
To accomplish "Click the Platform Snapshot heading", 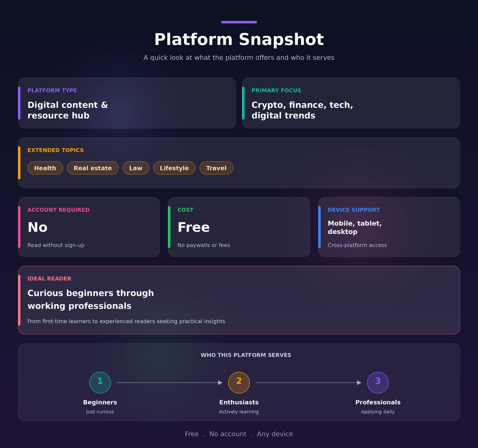I will pyautogui.click(x=239, y=39).
